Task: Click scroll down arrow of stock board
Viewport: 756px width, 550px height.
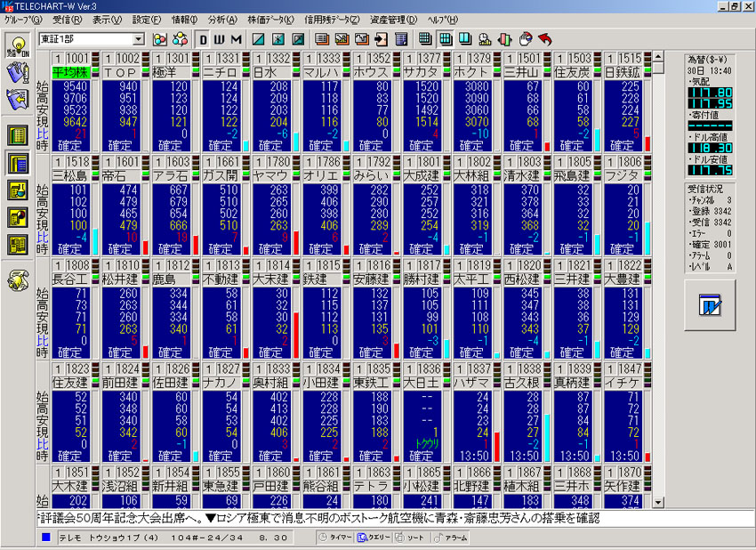Action: pos(658,502)
